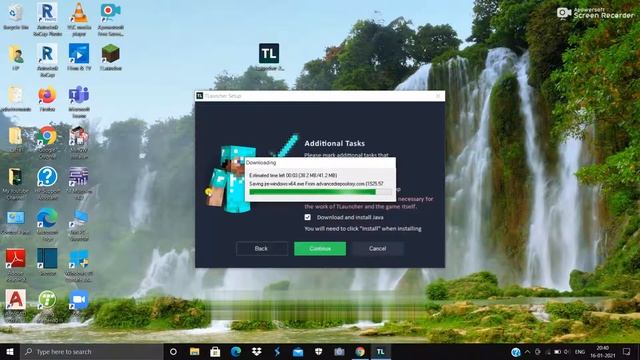Click the volume icon in system tray
Viewport: 640px width, 360px height.
(567, 351)
